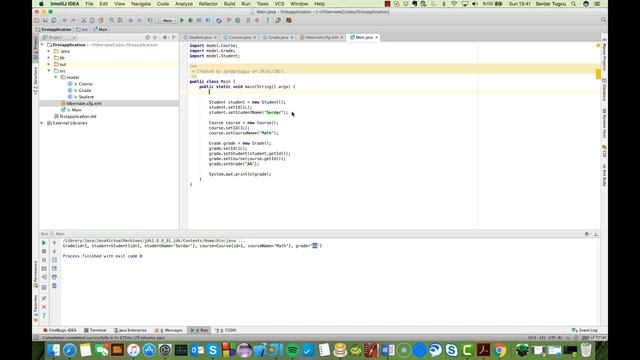Click the Open folder icon in the toolbar
Viewport: 640px width, 360px height.
(37, 20)
